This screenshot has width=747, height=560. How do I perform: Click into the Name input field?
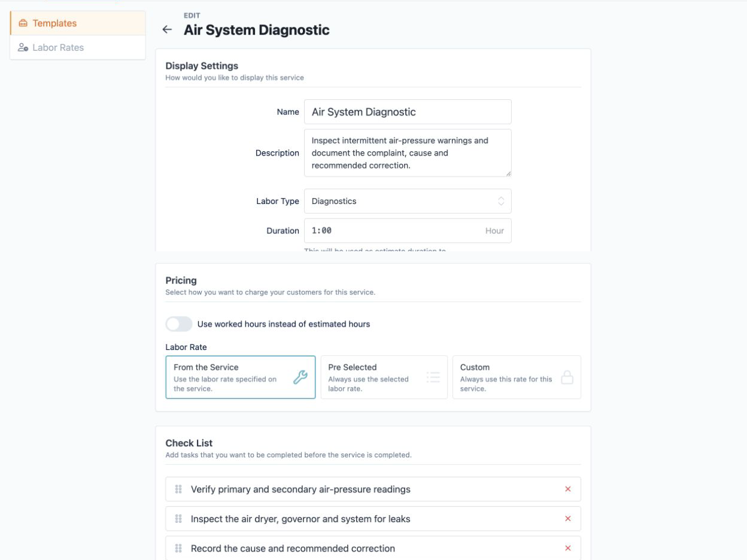click(x=408, y=112)
